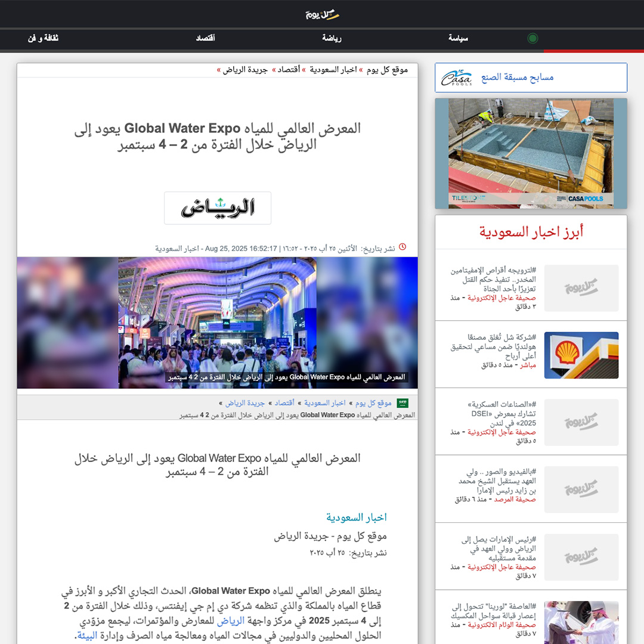644x644 pixels.
Task: Click the clock icon beside publish date
Action: click(x=402, y=247)
